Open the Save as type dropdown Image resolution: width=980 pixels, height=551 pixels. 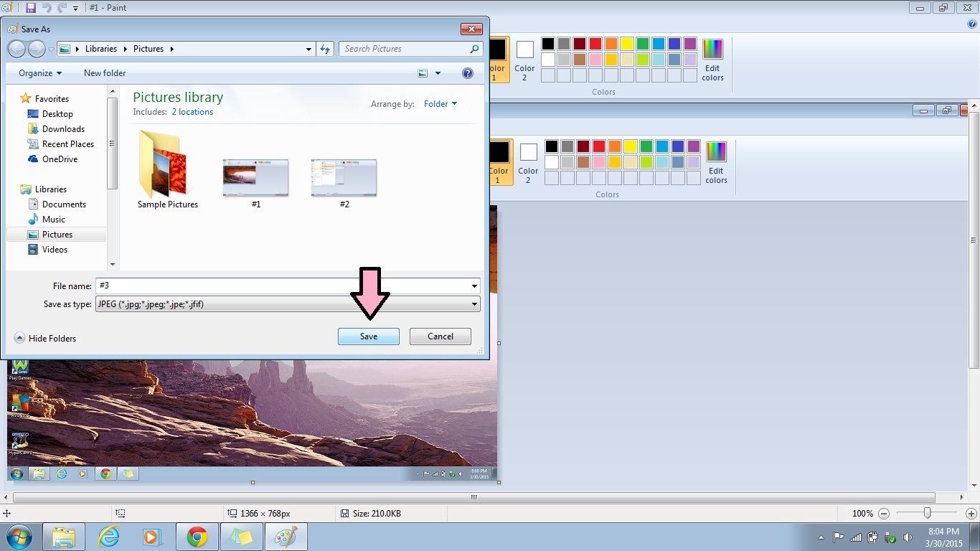[288, 304]
